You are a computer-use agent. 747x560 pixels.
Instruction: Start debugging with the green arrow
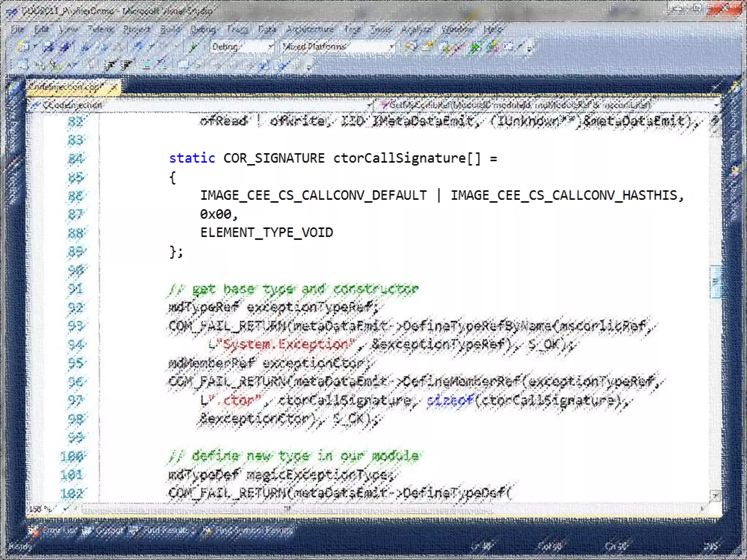(193, 47)
